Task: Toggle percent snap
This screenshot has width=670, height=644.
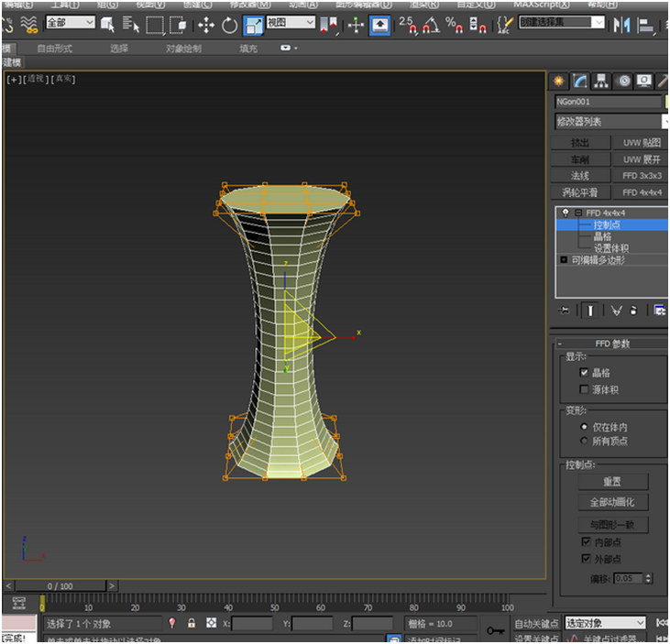Action: pos(454,25)
